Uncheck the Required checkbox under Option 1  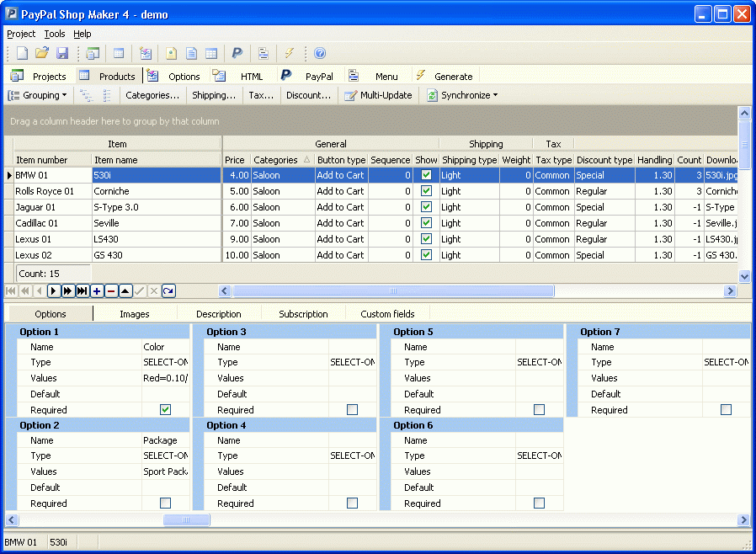pyautogui.click(x=165, y=410)
